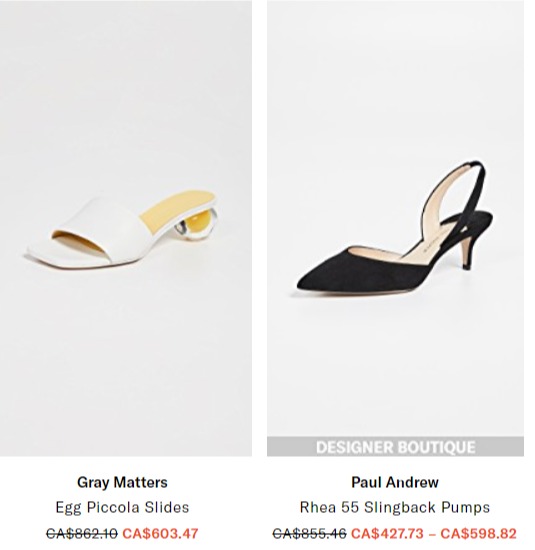
Task: Click the crossed-out CA$862.10 original price
Action: coord(82,534)
